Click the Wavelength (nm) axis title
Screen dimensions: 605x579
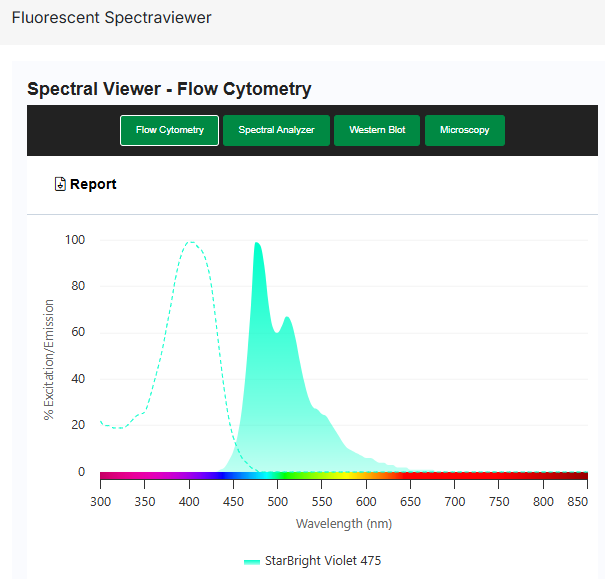point(343,523)
